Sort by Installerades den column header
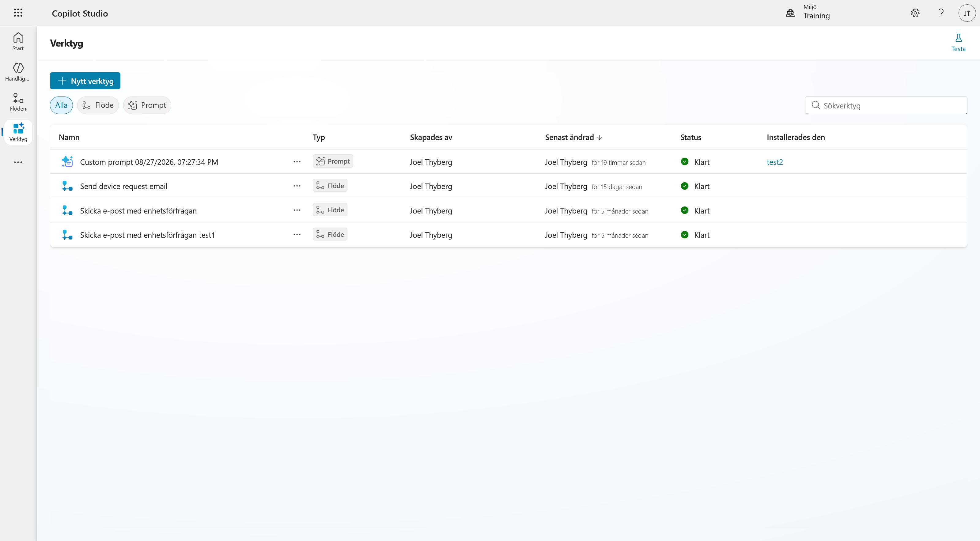Image resolution: width=980 pixels, height=541 pixels. 796,137
